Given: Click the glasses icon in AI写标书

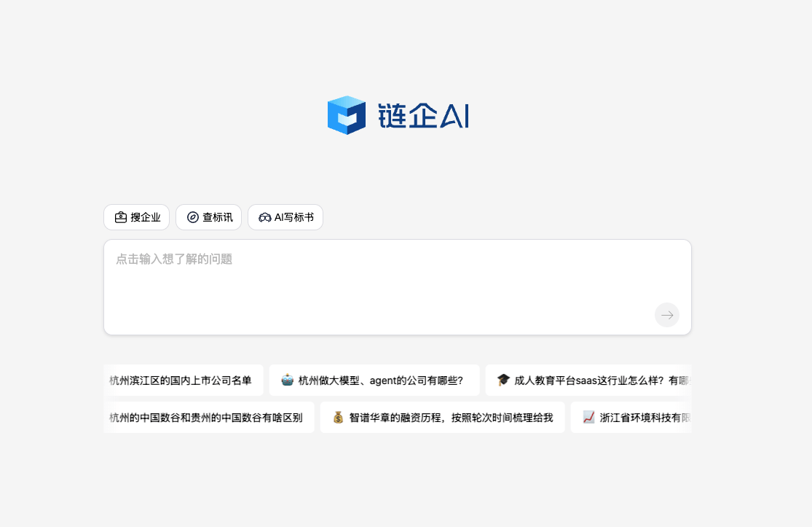Looking at the screenshot, I should point(264,218).
